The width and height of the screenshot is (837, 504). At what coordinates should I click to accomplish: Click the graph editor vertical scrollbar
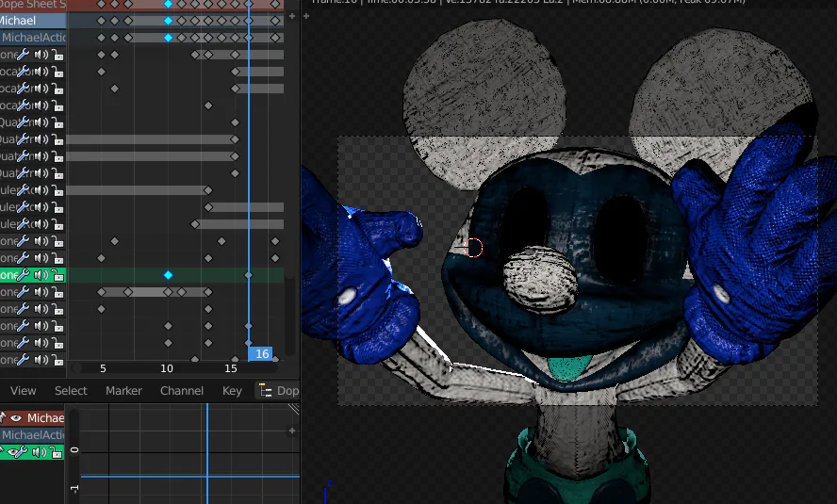click(x=74, y=456)
